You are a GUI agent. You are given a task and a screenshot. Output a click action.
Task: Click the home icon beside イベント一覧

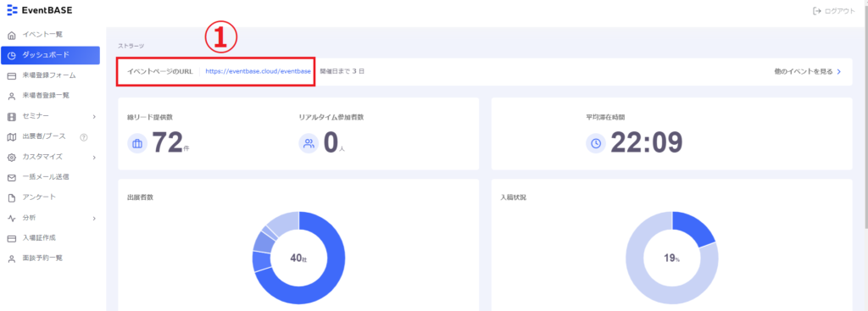click(x=11, y=36)
